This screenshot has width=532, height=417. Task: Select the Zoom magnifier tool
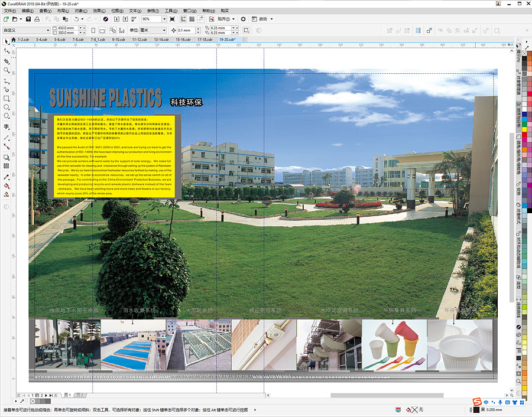pos(7,70)
